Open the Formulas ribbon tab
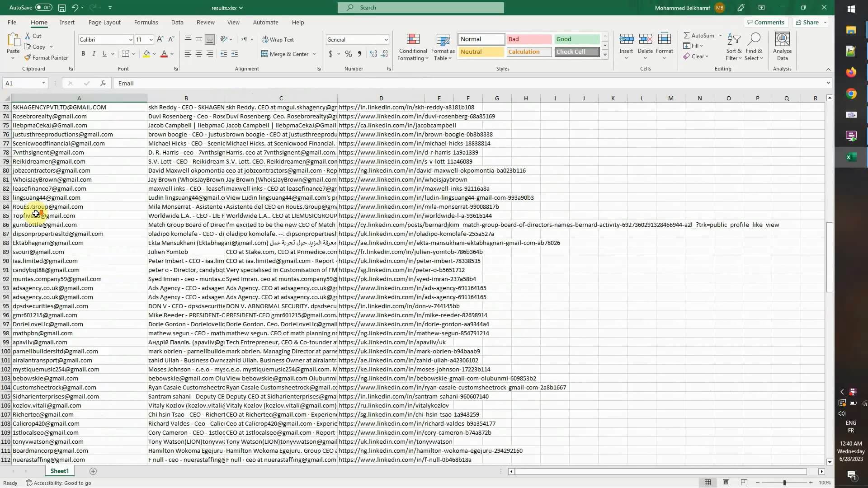 tap(146, 22)
